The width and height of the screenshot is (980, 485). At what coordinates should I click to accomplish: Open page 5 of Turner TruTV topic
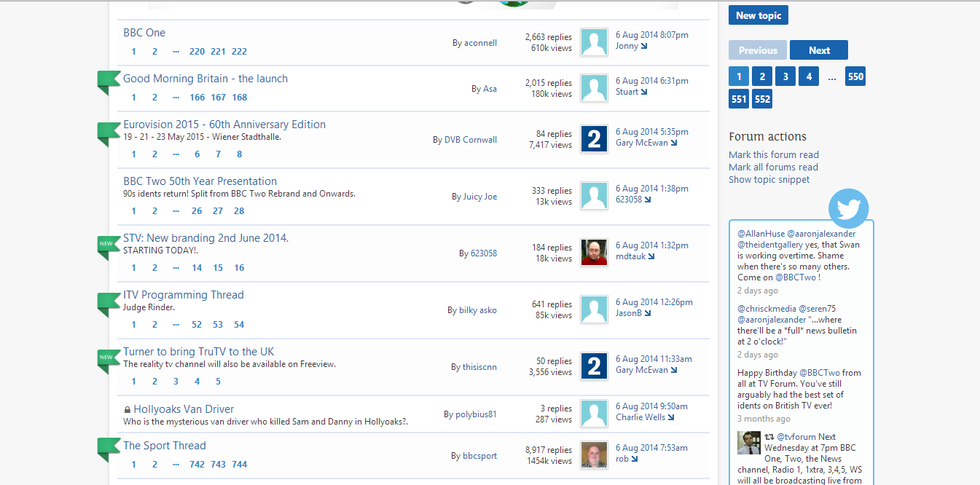pos(218,382)
